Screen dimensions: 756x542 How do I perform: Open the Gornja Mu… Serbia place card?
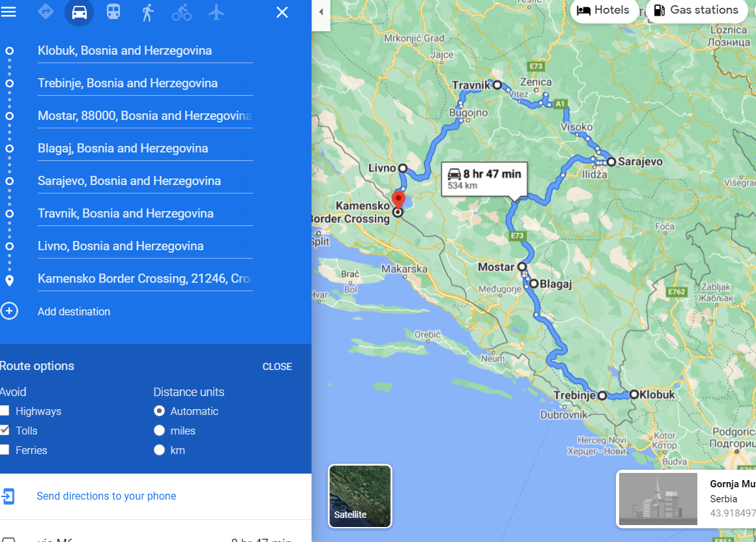[x=686, y=498]
